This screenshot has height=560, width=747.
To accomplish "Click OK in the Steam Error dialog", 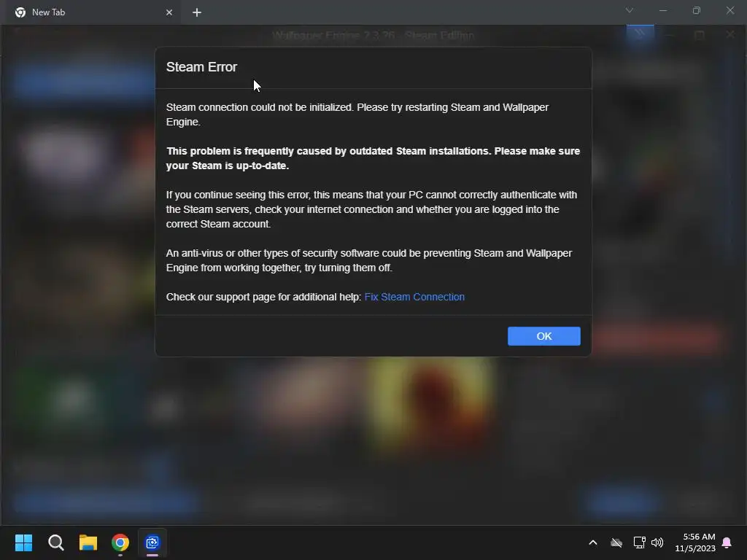I will (x=543, y=336).
